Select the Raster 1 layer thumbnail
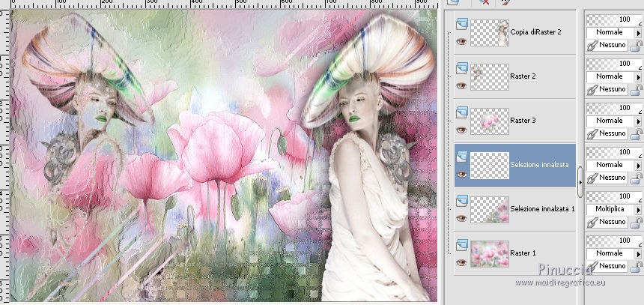The image size is (644, 305). (x=490, y=253)
